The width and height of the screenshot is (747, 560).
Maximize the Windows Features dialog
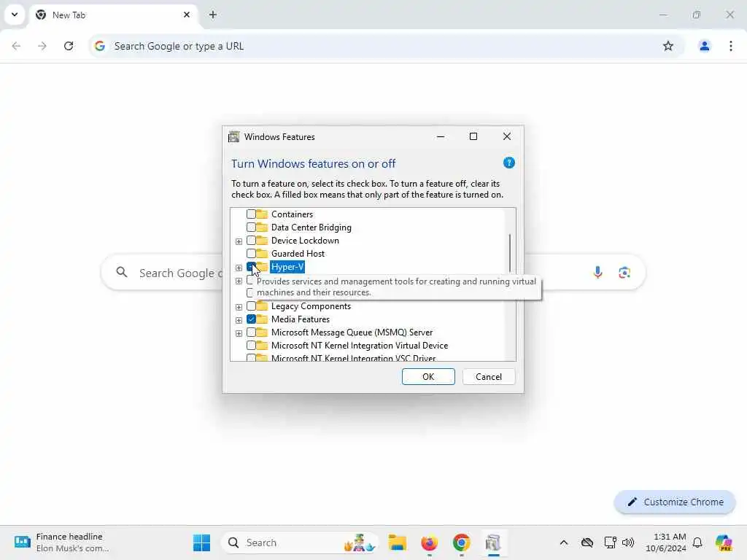[473, 136]
